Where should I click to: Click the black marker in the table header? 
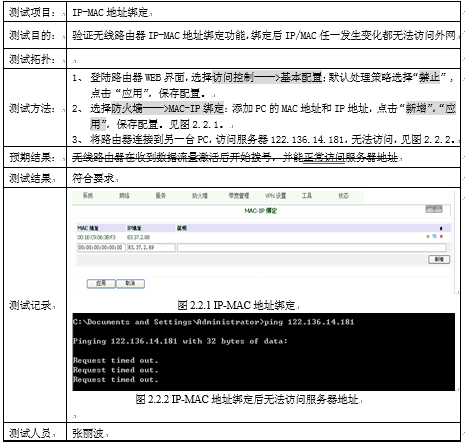click(x=441, y=228)
